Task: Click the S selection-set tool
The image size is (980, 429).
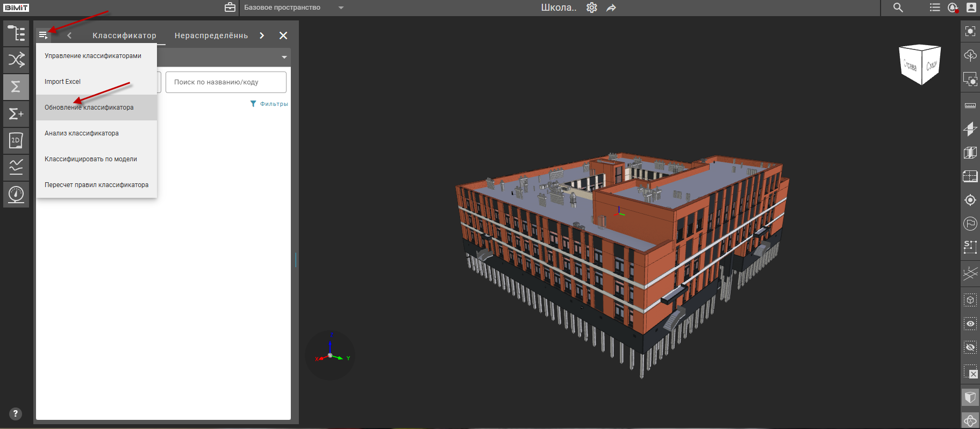Action: point(970,247)
